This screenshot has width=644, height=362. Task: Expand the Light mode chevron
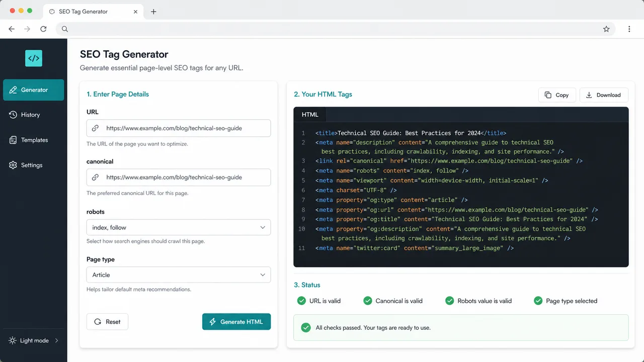pos(57,340)
